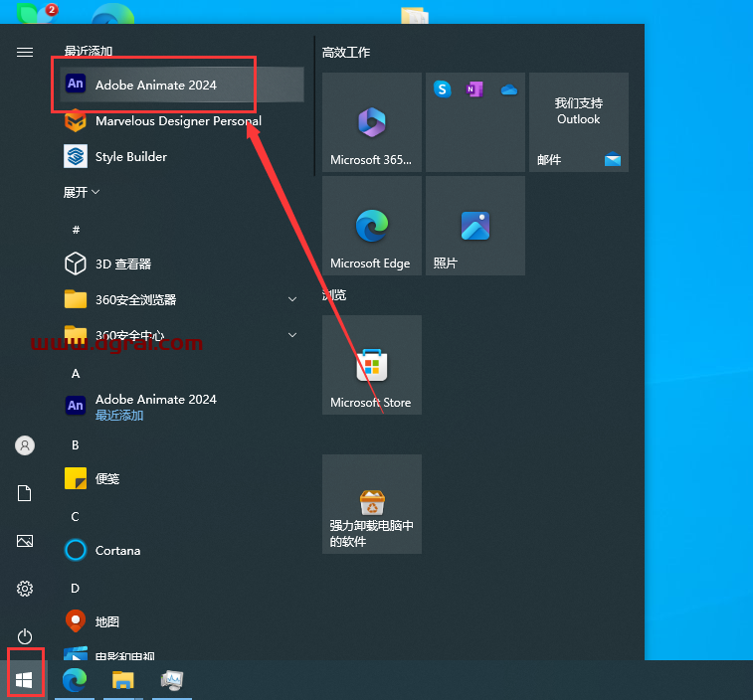Screen dimensions: 753x700
Task: Click the 浏览 group heading
Action: [334, 294]
